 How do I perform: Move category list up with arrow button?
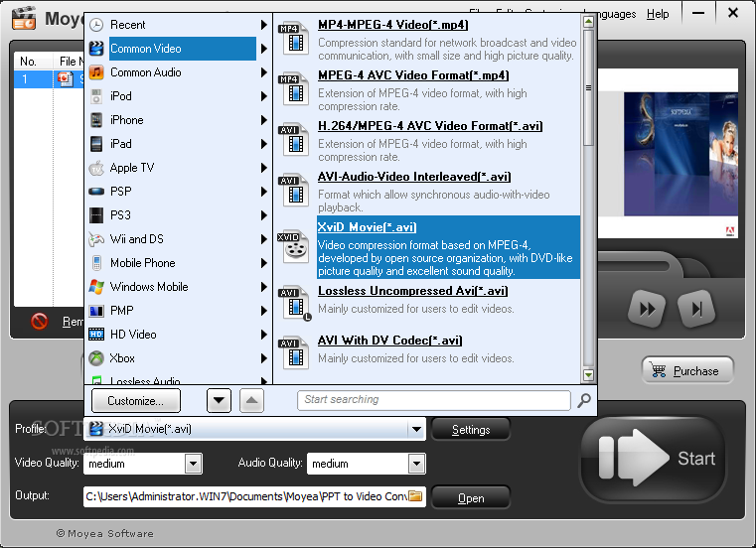pos(251,400)
